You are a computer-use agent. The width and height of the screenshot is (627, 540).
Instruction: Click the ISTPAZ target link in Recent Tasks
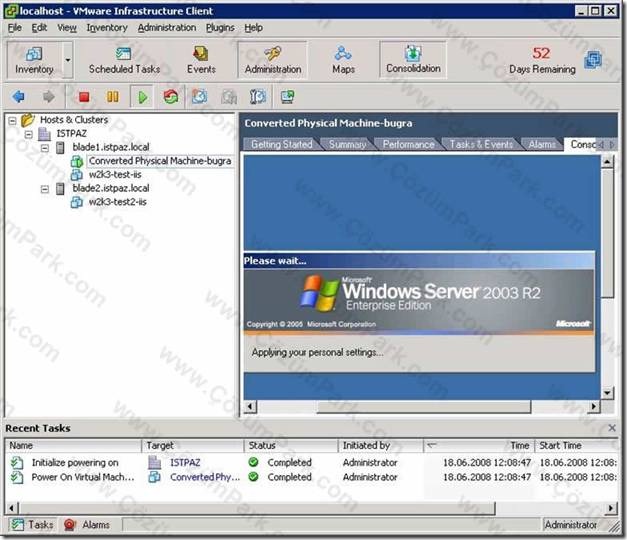click(185, 462)
